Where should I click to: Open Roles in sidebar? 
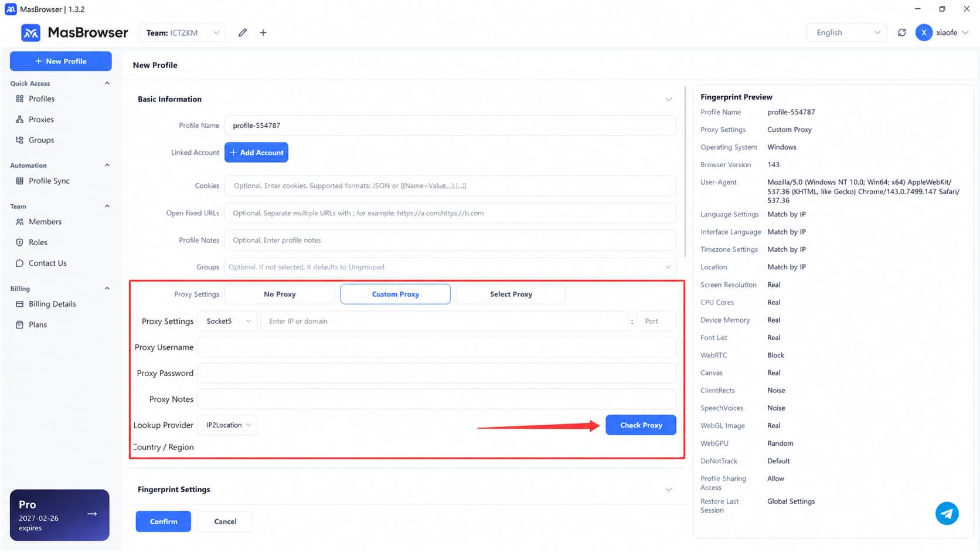(38, 242)
